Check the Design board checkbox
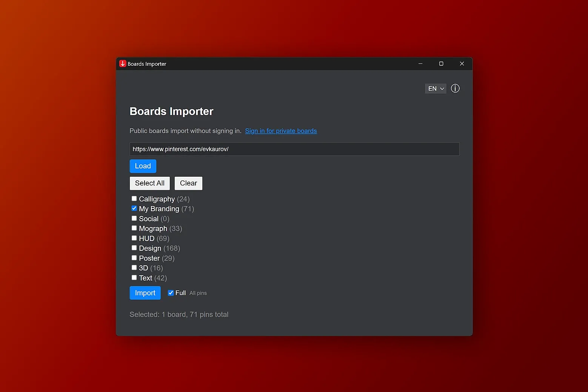Image resolution: width=588 pixels, height=392 pixels. [134, 248]
